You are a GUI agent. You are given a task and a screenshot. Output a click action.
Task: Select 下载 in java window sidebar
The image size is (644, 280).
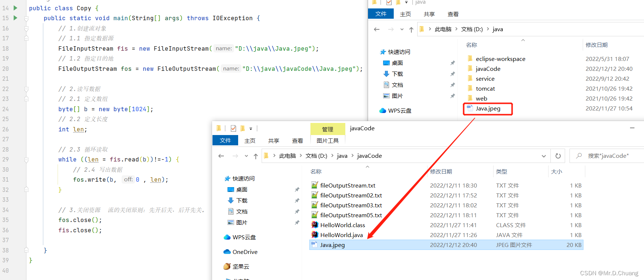pyautogui.click(x=393, y=74)
